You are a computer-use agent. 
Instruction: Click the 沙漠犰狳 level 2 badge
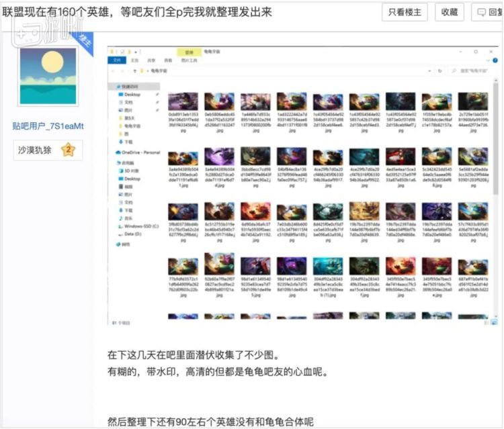[x=48, y=150]
